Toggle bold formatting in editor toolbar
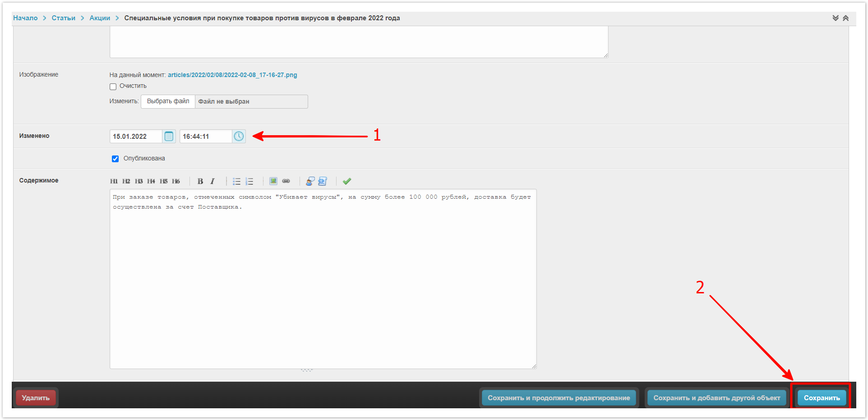868x420 pixels. (200, 181)
